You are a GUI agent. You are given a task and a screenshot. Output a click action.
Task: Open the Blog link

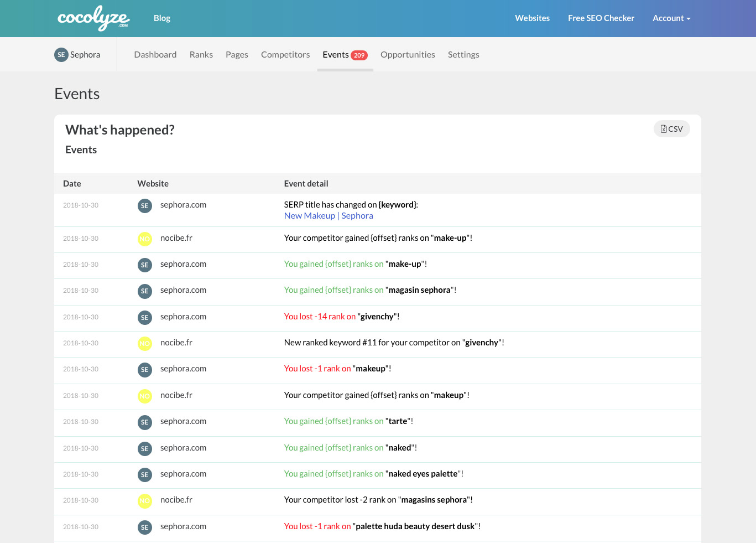[x=162, y=18]
